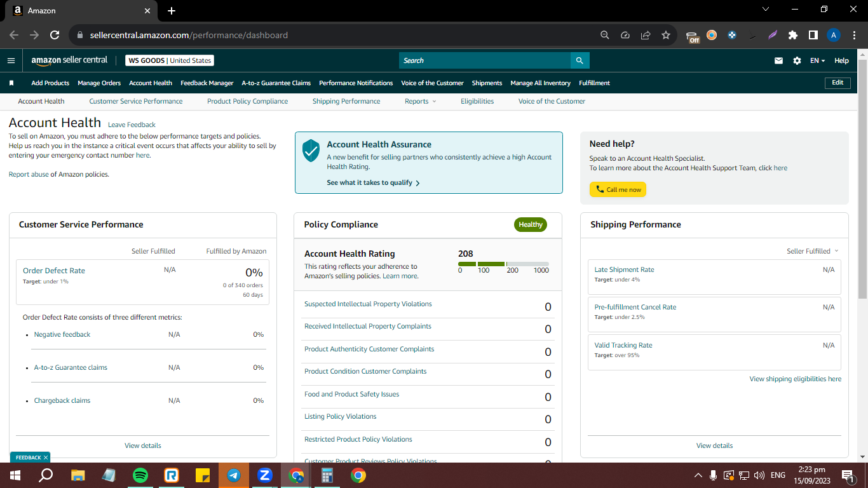Click the Amazon Seller Central logo
868x488 pixels.
coord(69,60)
